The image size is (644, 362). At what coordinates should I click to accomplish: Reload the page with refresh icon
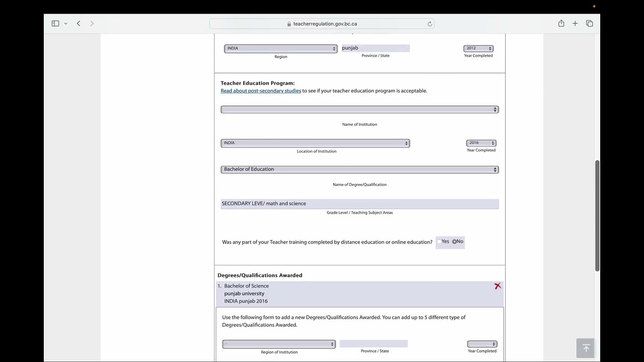[430, 24]
